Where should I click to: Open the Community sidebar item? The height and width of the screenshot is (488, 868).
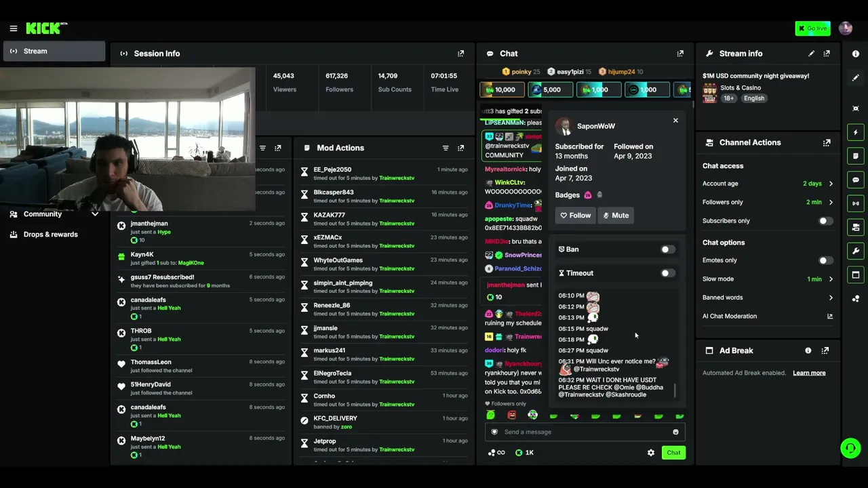pyautogui.click(x=43, y=214)
